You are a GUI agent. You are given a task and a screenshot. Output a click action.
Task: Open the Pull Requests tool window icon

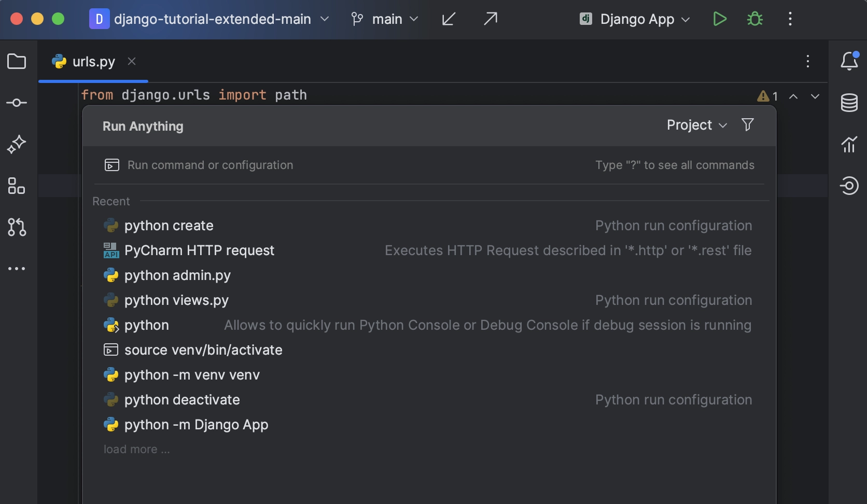[x=17, y=227]
